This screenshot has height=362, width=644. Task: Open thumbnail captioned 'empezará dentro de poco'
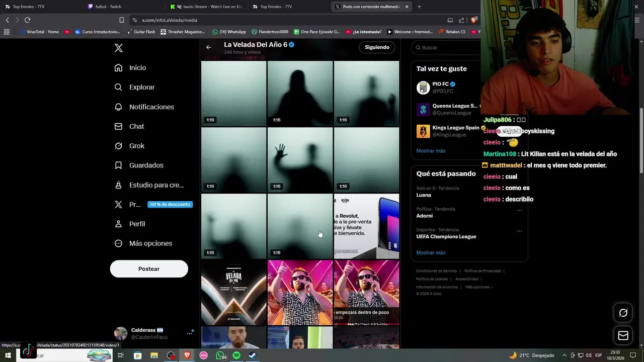click(366, 293)
